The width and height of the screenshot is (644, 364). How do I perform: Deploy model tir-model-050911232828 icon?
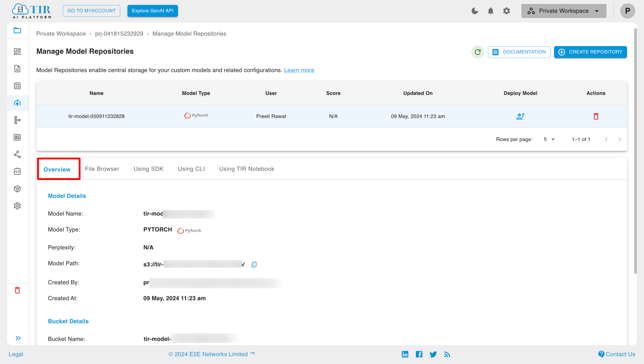click(x=520, y=116)
